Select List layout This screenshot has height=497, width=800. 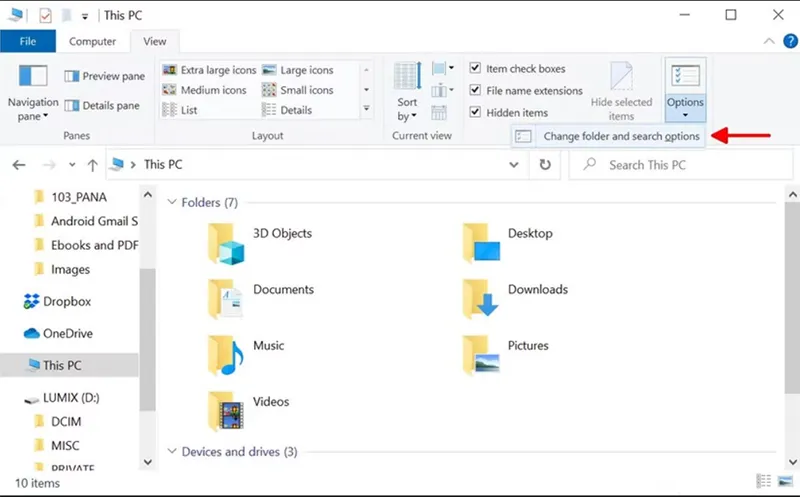click(180, 110)
